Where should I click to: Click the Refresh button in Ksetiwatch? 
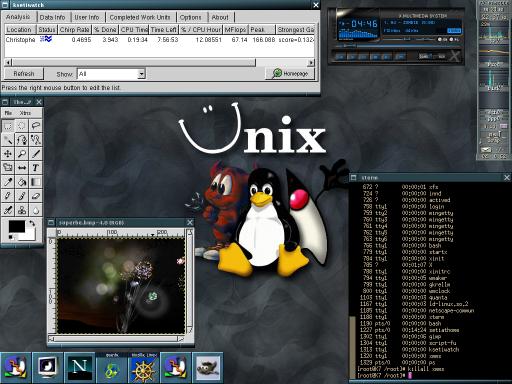[24, 73]
